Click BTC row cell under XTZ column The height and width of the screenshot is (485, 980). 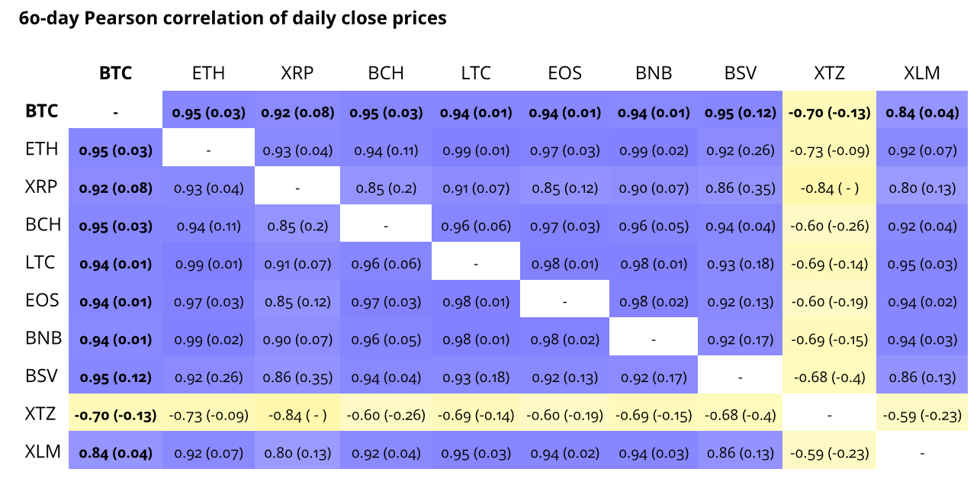829,113
